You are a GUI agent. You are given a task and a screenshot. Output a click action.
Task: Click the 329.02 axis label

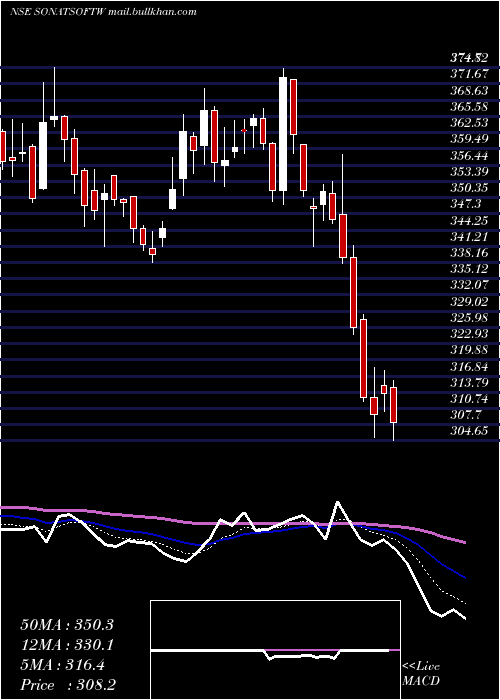(x=469, y=301)
